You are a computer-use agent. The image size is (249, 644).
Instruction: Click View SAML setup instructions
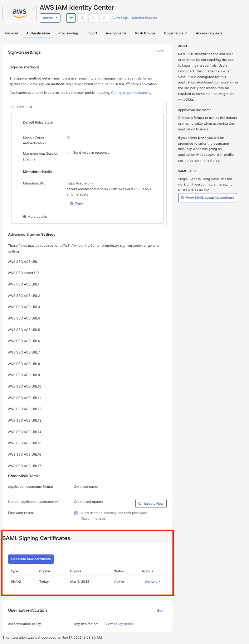click(x=207, y=198)
